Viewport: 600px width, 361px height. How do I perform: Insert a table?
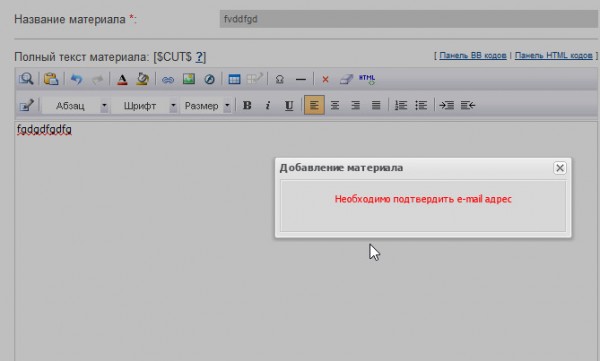234,79
